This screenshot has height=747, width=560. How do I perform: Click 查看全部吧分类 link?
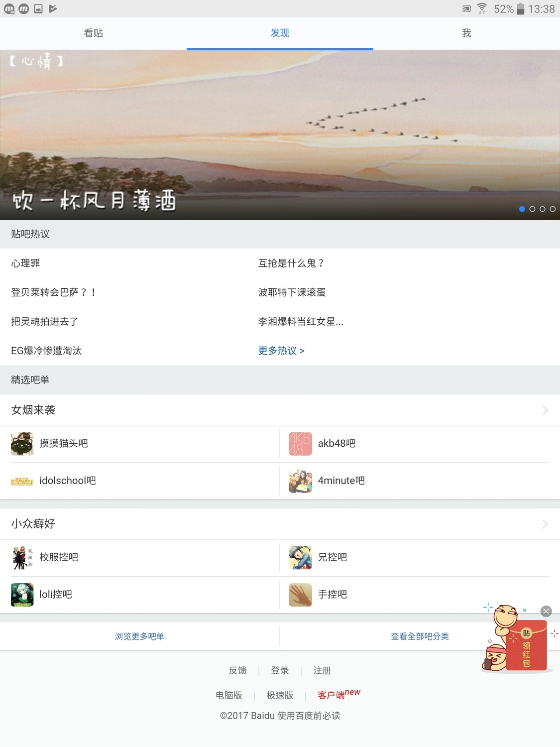tap(420, 636)
